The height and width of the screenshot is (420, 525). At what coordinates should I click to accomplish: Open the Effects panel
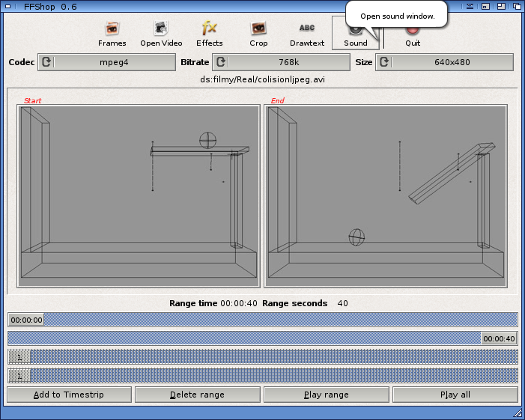pos(210,33)
